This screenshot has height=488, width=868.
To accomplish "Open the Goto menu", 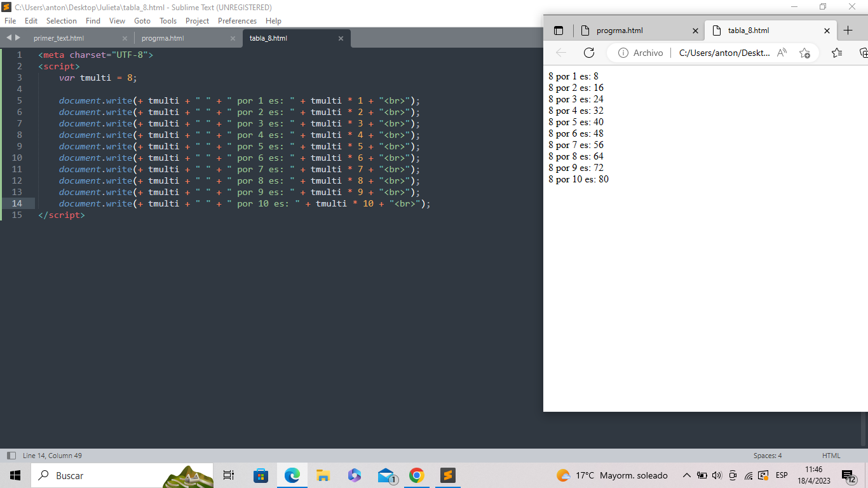I will tap(142, 21).
